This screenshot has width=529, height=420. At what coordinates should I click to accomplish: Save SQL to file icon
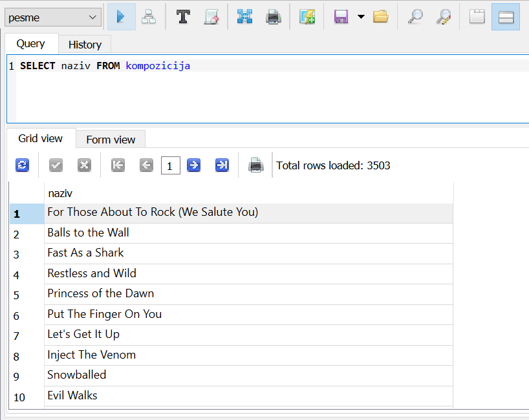click(341, 17)
